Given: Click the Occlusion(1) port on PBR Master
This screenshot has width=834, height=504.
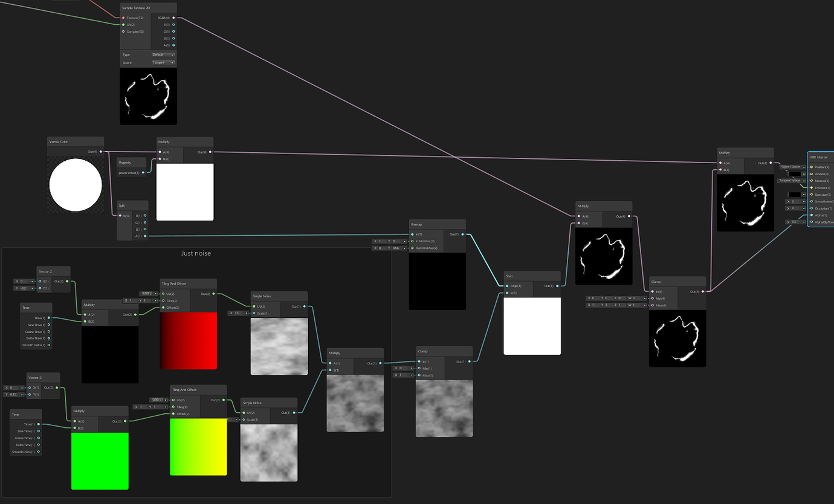Looking at the screenshot, I should (812, 208).
